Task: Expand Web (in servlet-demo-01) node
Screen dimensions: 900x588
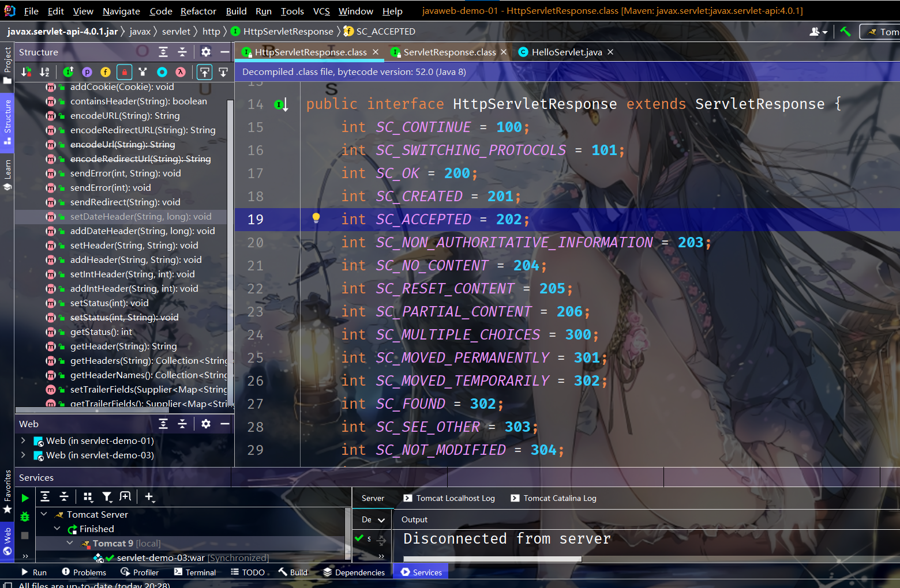Action: [23, 440]
